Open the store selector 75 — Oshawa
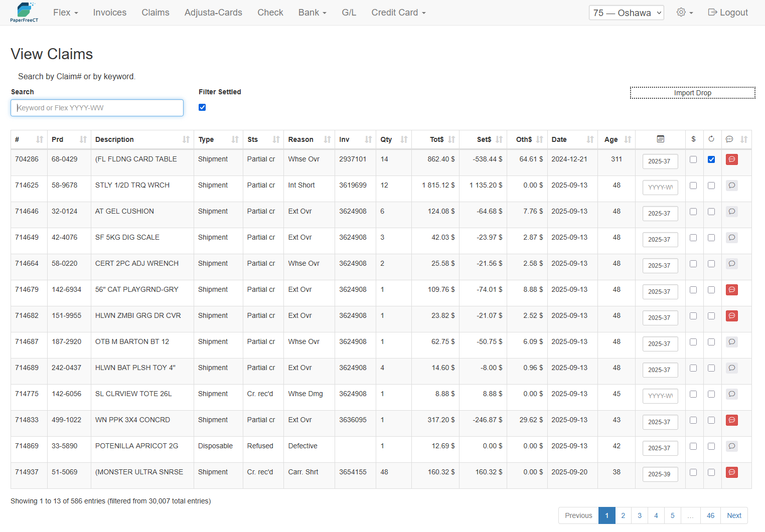This screenshot has width=765, height=532. [x=626, y=13]
